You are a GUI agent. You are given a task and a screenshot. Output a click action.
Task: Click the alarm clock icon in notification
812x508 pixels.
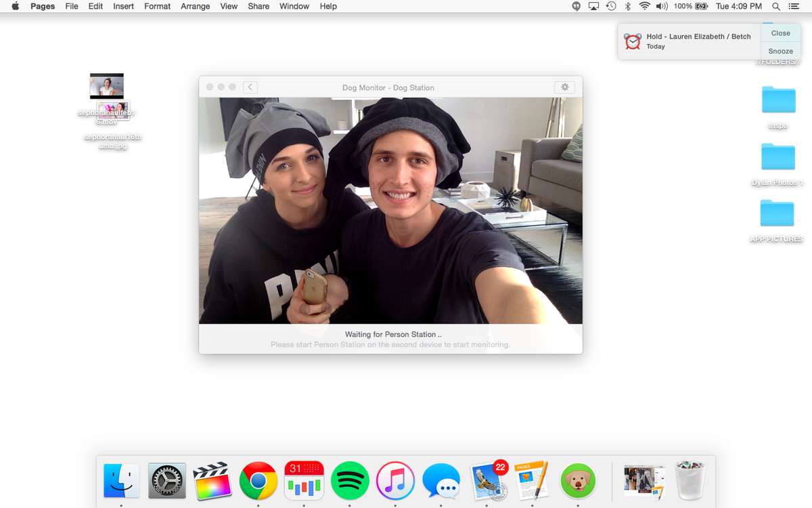click(633, 41)
